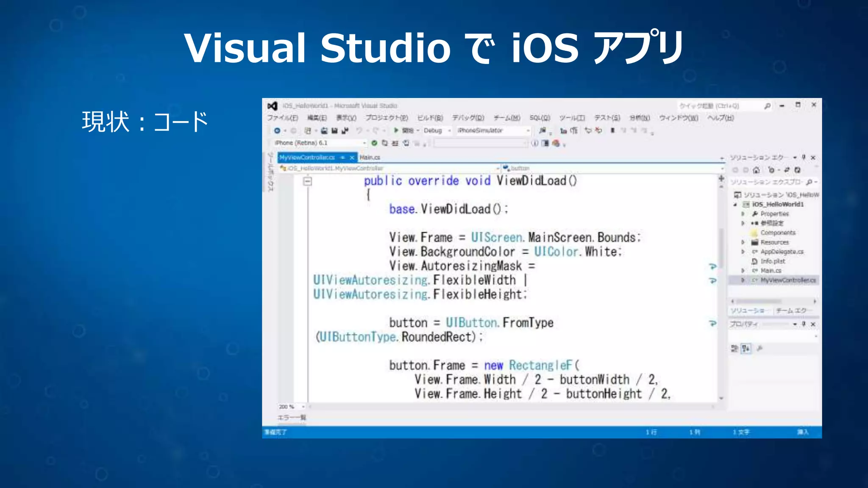
Task: Click the Open File toolbar icon
Action: tap(324, 130)
